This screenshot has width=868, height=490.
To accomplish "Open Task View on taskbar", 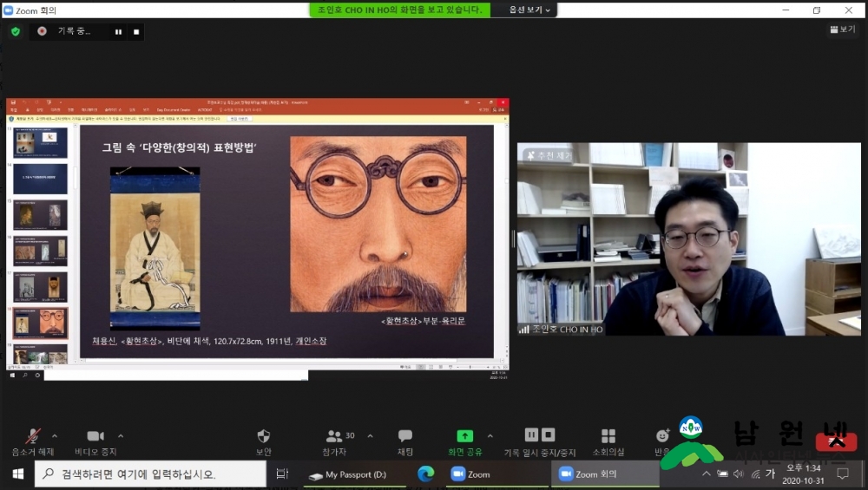I will click(282, 474).
